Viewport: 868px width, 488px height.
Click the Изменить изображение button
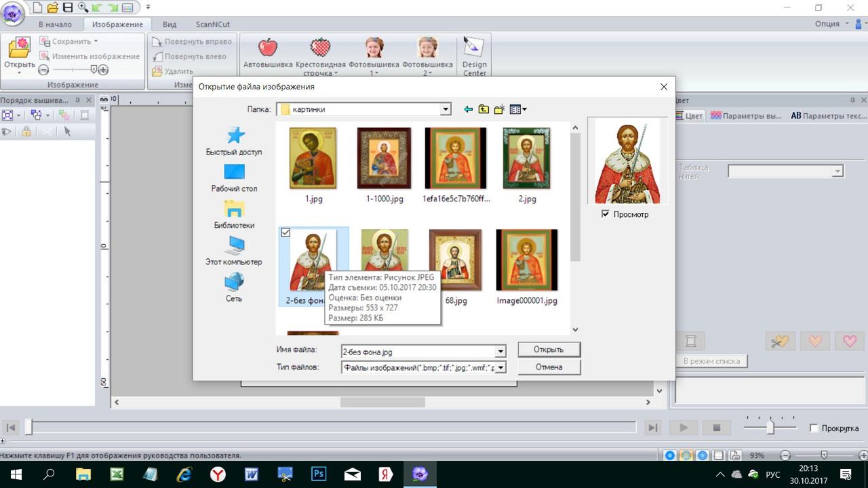(x=90, y=56)
